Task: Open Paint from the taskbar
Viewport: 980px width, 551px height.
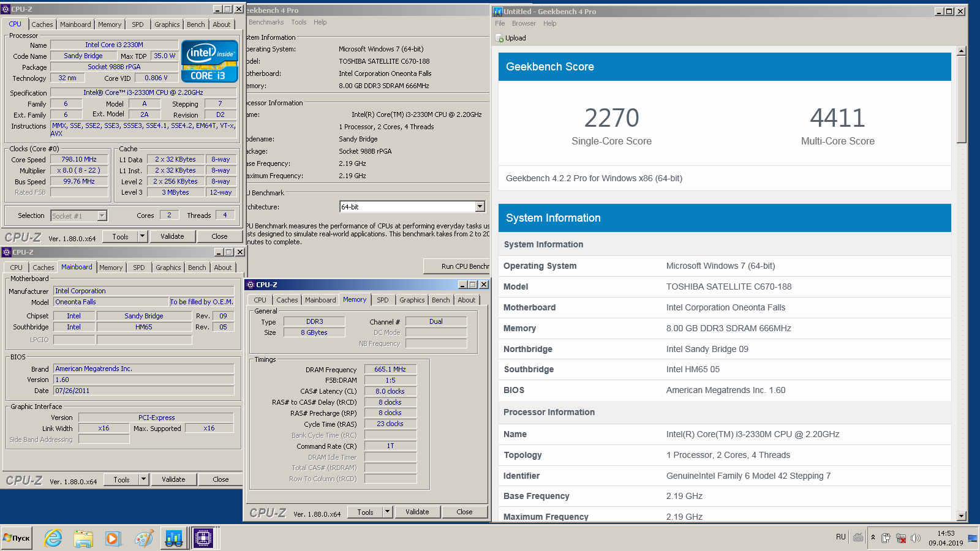Action: (144, 538)
